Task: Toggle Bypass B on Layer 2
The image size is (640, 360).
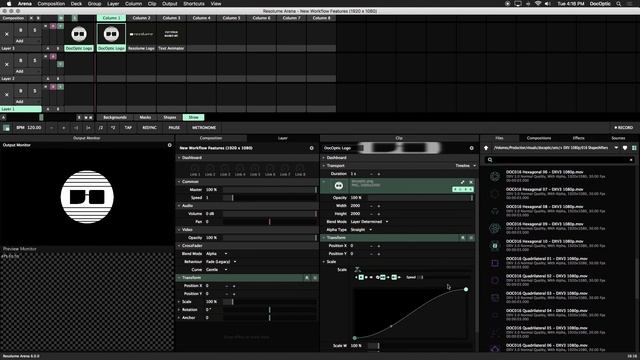Action: click(x=21, y=60)
